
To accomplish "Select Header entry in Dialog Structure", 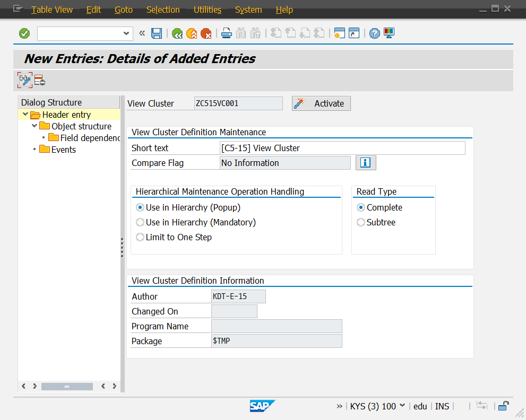I will (x=66, y=115).
